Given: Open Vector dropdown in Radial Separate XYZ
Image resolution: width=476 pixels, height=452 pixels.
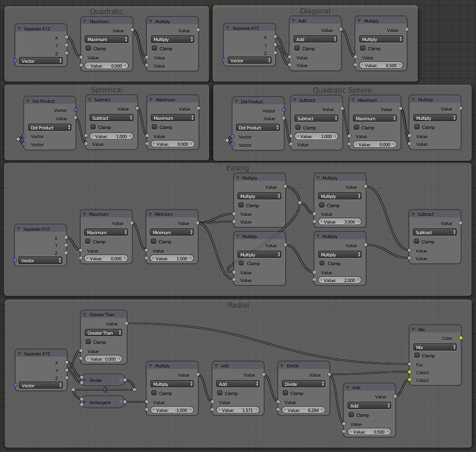Looking at the screenshot, I should 40,385.
